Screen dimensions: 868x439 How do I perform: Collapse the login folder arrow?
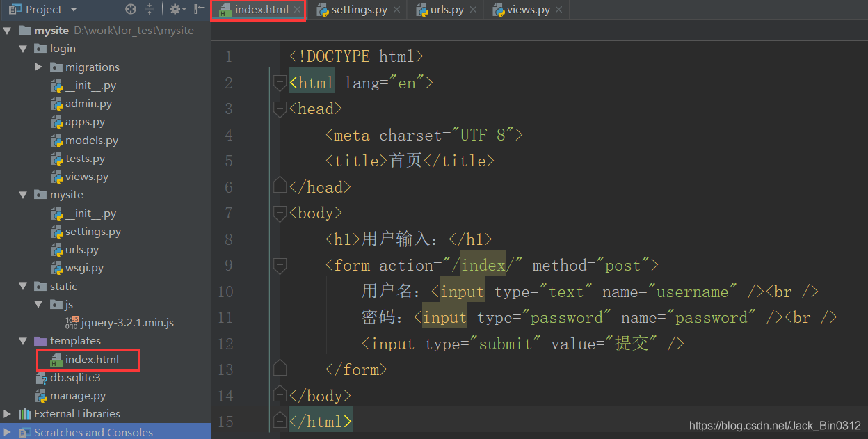[23, 49]
